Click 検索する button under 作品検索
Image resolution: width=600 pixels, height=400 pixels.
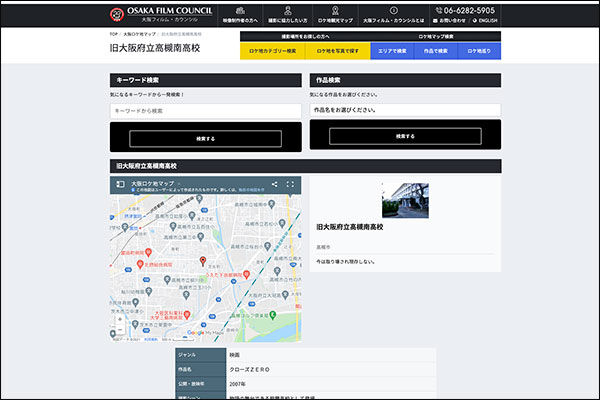[405, 136]
